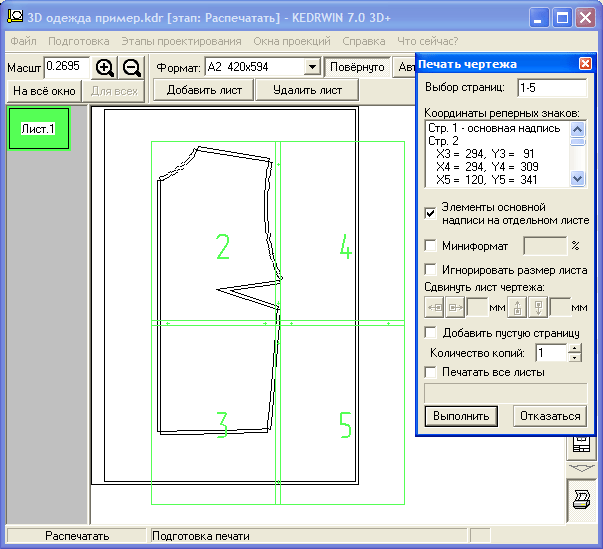Increase Количество копий with the up spinner

(x=575, y=348)
